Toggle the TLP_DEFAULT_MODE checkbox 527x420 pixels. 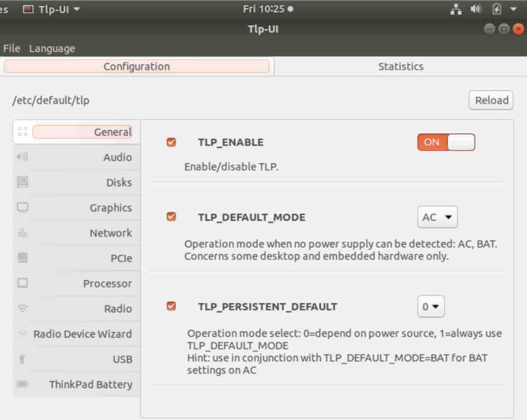(x=171, y=217)
